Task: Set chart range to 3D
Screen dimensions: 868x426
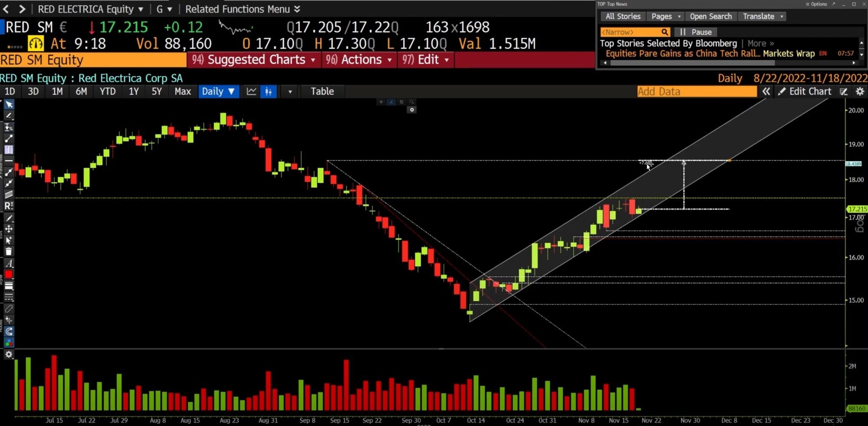Action: click(x=33, y=92)
